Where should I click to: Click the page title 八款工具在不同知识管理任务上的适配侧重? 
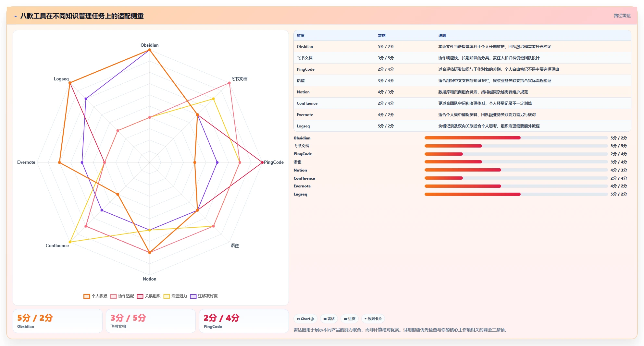pyautogui.click(x=82, y=16)
